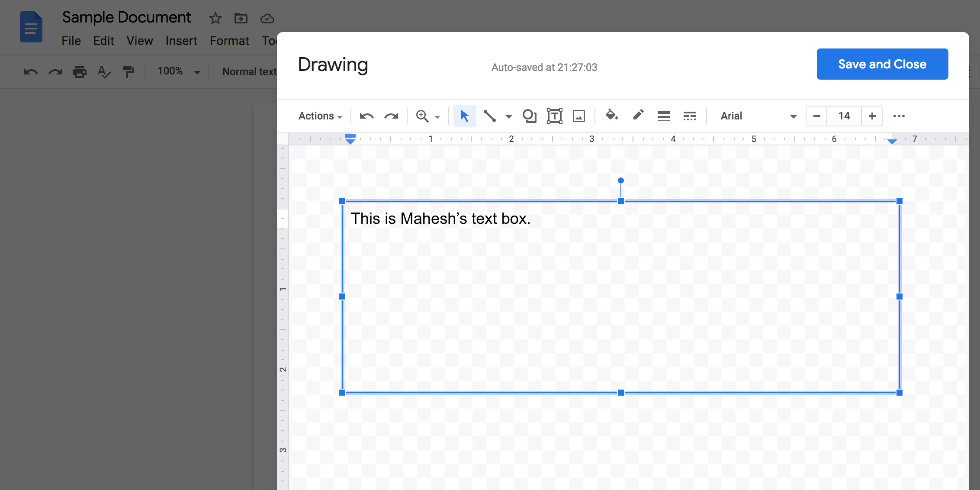980x490 pixels.
Task: Open the Format menu in Docs
Action: coord(229,41)
